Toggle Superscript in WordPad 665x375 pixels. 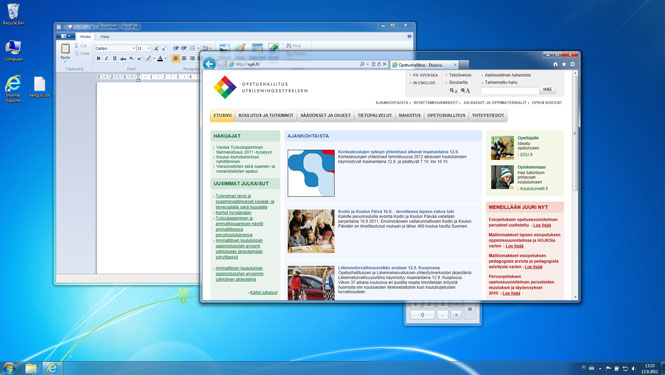pos(140,59)
